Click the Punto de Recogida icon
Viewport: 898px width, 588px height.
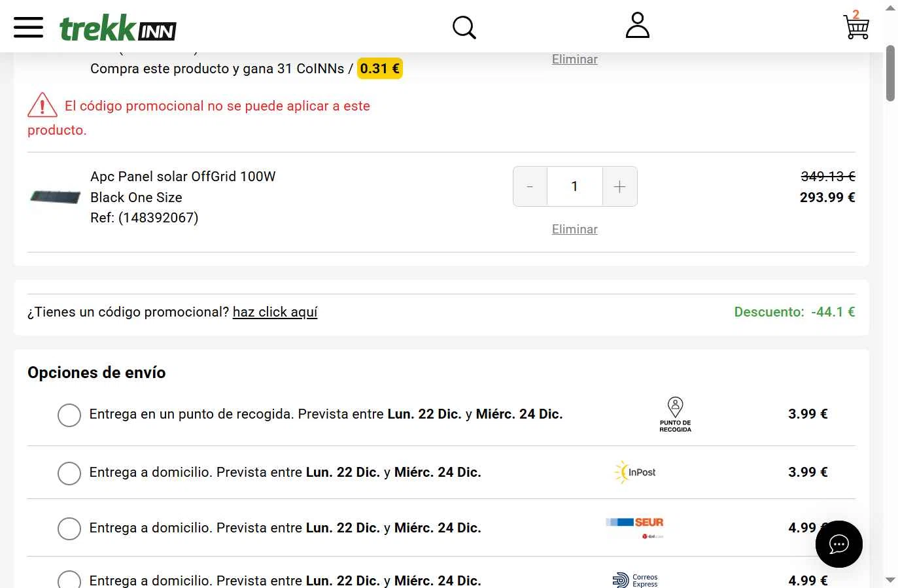[675, 414]
